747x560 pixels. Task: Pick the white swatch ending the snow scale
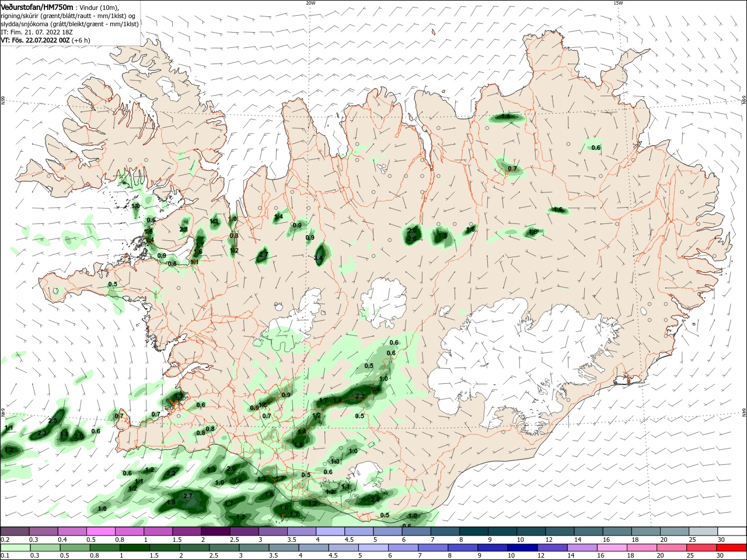click(x=731, y=531)
